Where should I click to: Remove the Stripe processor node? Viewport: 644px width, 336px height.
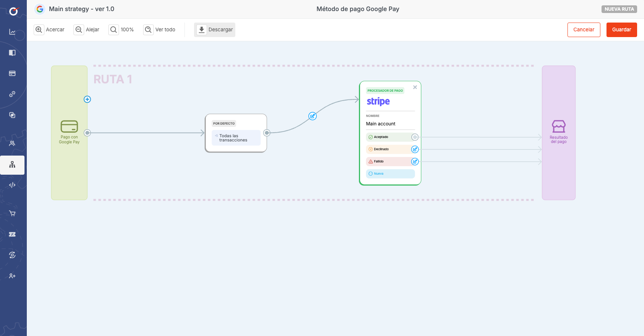[x=415, y=88]
